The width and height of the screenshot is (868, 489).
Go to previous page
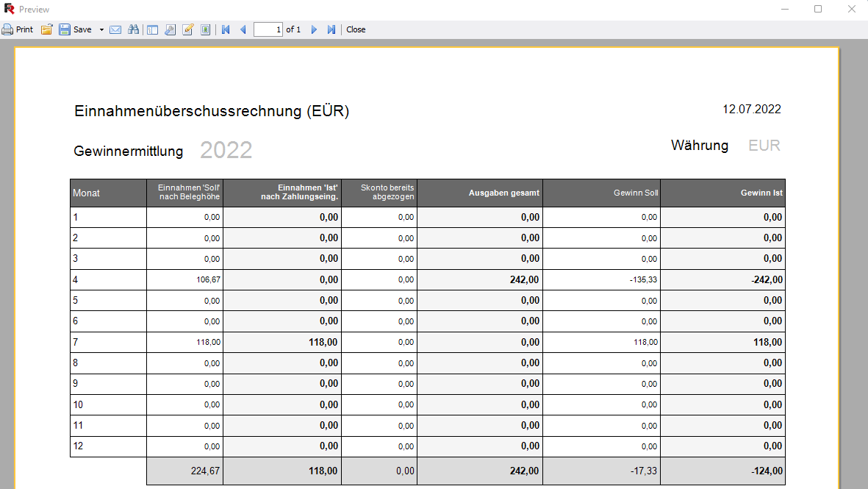tap(243, 29)
